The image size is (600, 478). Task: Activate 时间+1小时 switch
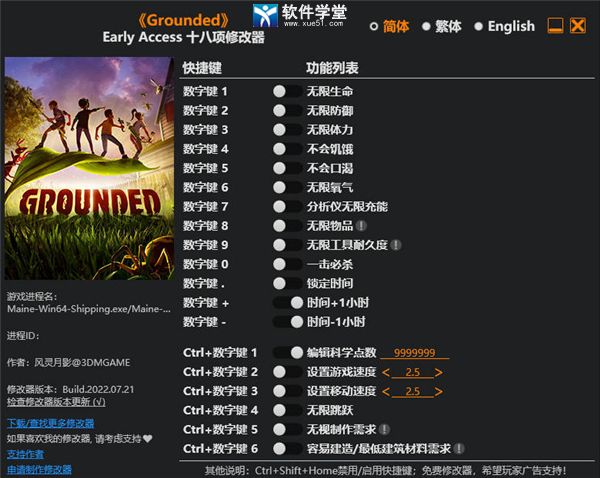(288, 303)
